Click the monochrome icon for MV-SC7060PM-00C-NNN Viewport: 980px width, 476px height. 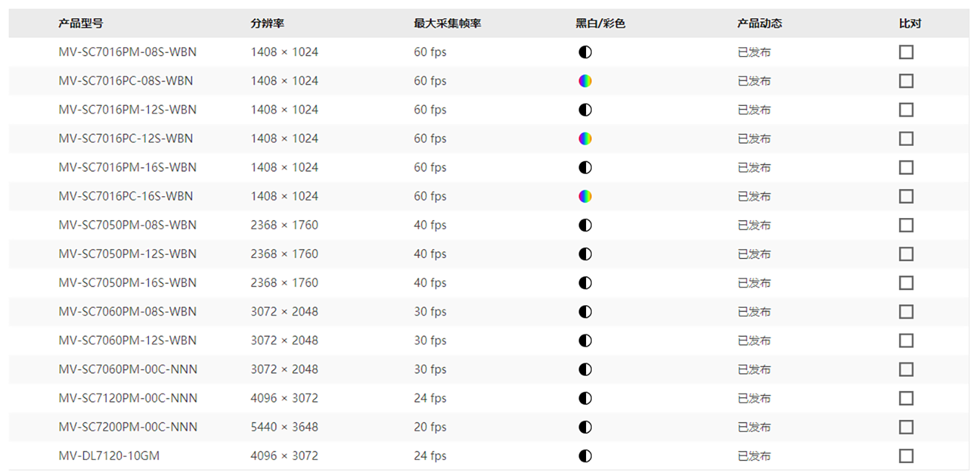[585, 370]
